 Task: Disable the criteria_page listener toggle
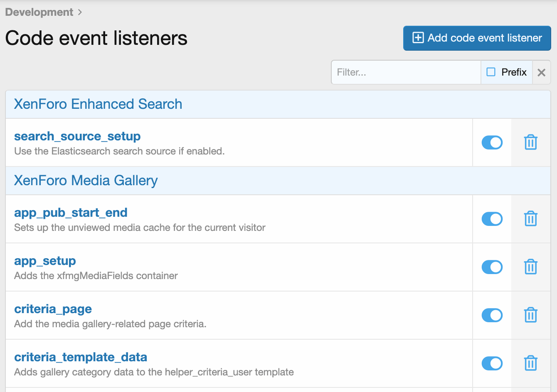click(492, 315)
